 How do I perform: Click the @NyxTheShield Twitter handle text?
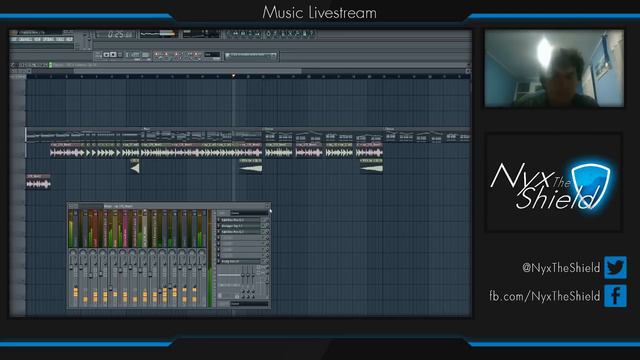pos(561,268)
